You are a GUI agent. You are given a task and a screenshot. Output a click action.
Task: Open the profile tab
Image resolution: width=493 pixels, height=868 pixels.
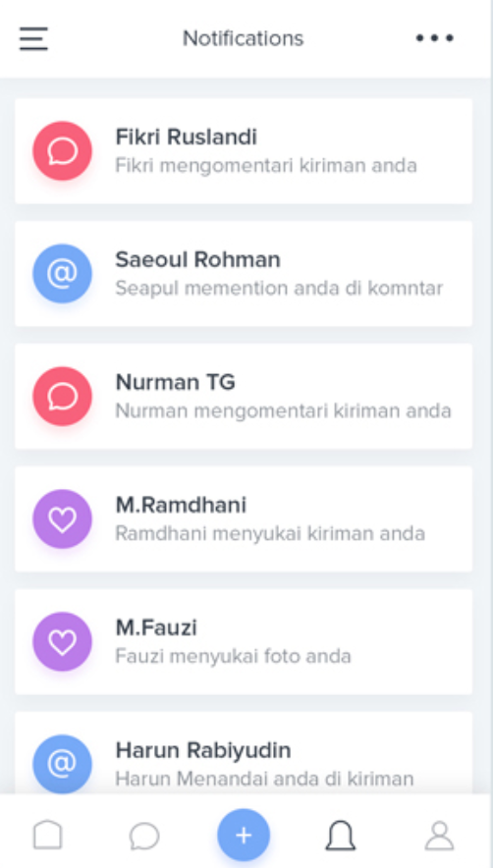coord(439,835)
